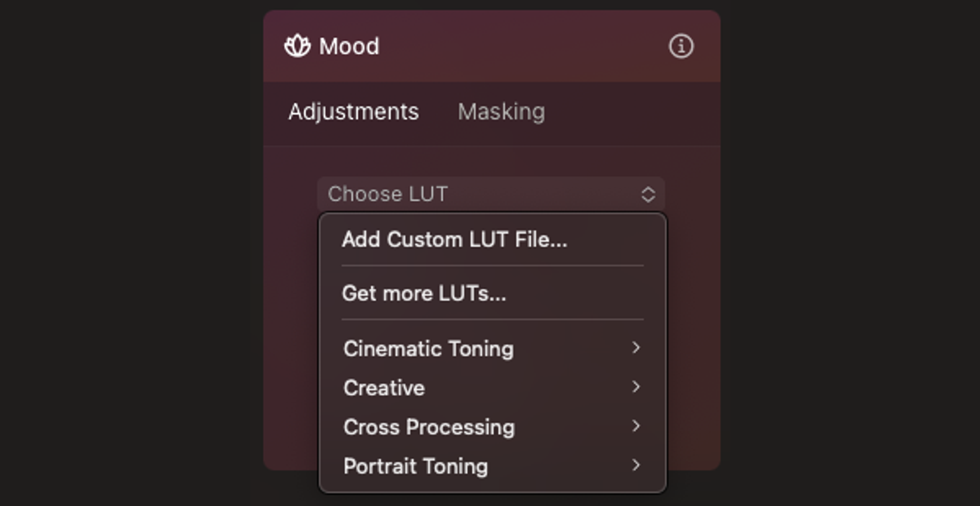Click the lotus Mood icon
980x506 pixels.
[297, 46]
